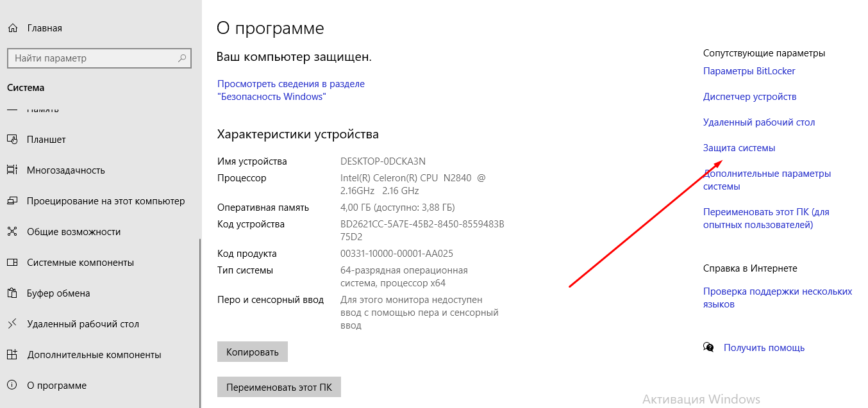Image resolution: width=868 pixels, height=408 pixels.
Task: Open Диспетчер устройств
Action: [x=749, y=96]
